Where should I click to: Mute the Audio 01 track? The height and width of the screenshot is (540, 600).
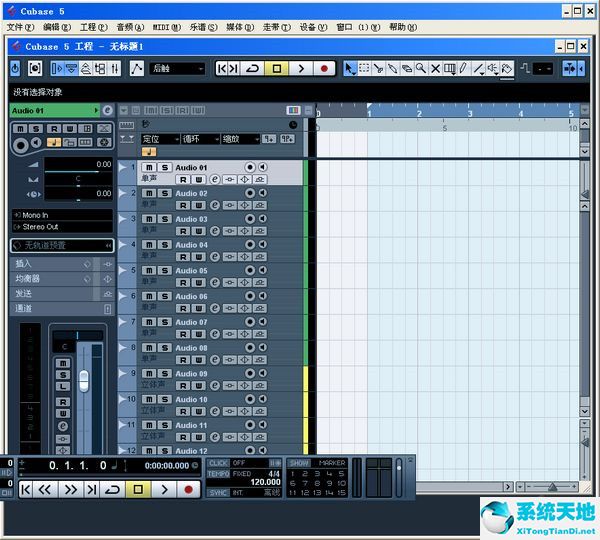pos(149,168)
